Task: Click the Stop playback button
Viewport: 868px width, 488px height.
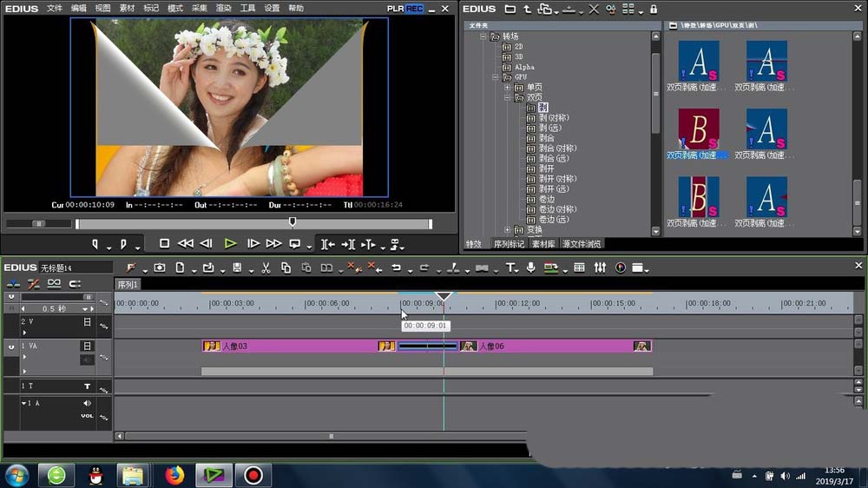Action: point(164,244)
